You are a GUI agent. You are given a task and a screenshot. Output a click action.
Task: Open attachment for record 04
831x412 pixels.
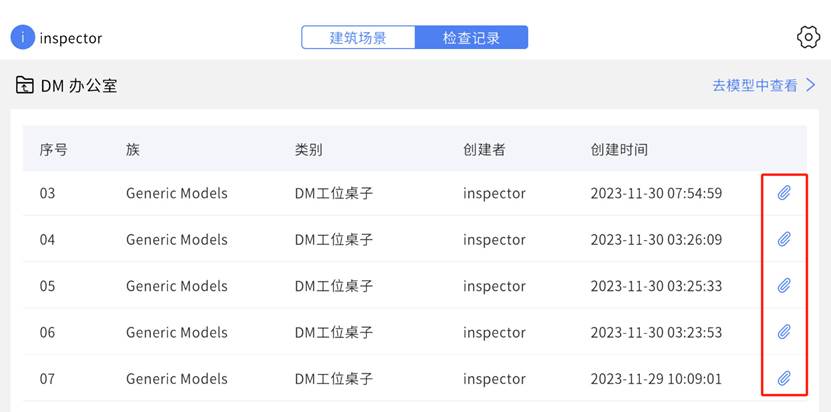784,239
